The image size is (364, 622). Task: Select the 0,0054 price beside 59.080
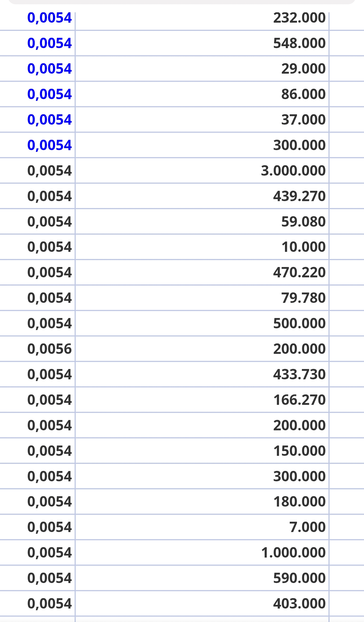point(49,222)
